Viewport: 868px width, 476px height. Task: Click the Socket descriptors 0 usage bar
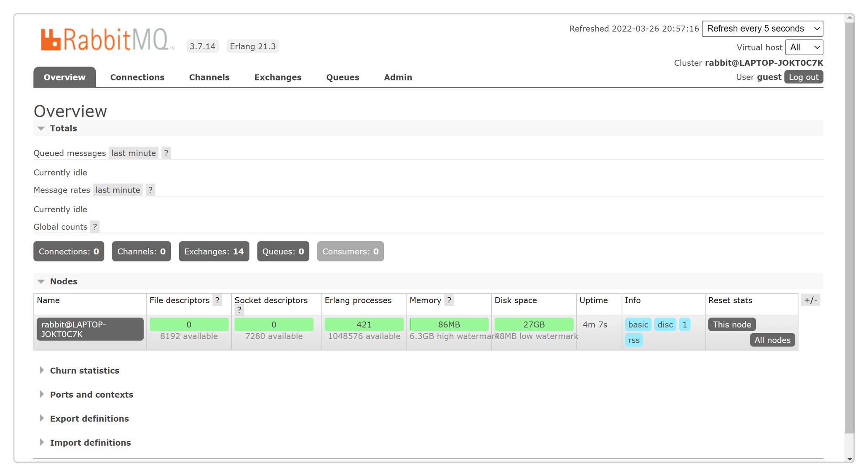click(x=274, y=324)
